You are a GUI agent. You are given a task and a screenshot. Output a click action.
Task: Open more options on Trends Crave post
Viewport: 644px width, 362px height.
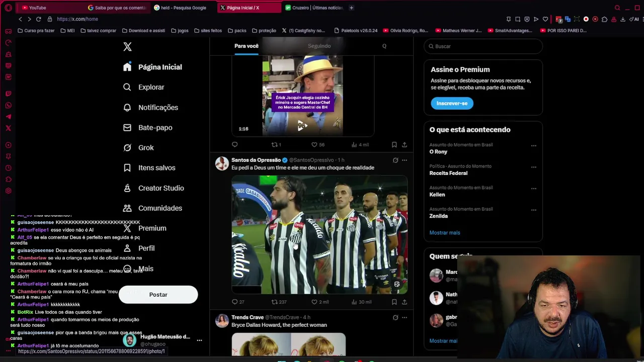tap(405, 317)
